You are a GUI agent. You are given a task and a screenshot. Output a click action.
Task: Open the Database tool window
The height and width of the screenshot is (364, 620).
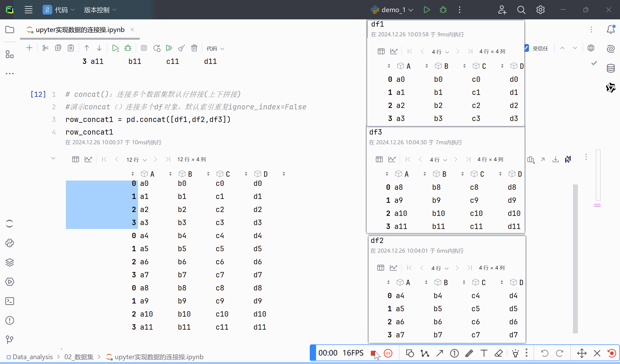tap(611, 68)
